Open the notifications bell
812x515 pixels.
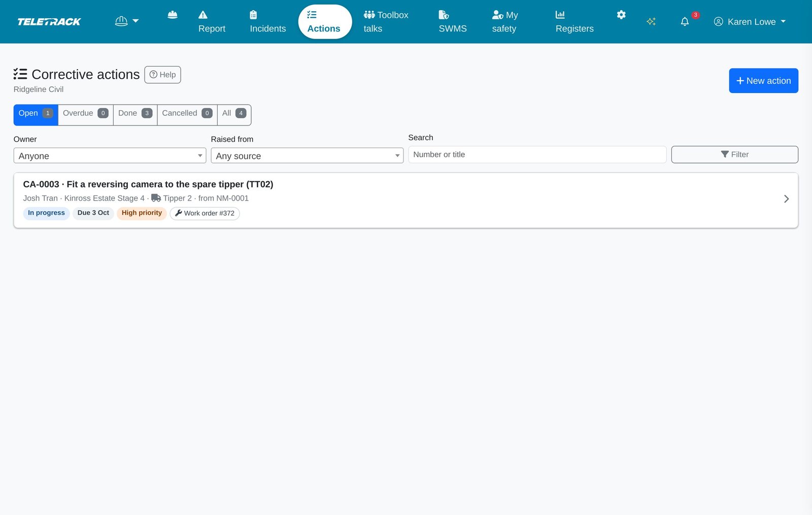pyautogui.click(x=685, y=21)
